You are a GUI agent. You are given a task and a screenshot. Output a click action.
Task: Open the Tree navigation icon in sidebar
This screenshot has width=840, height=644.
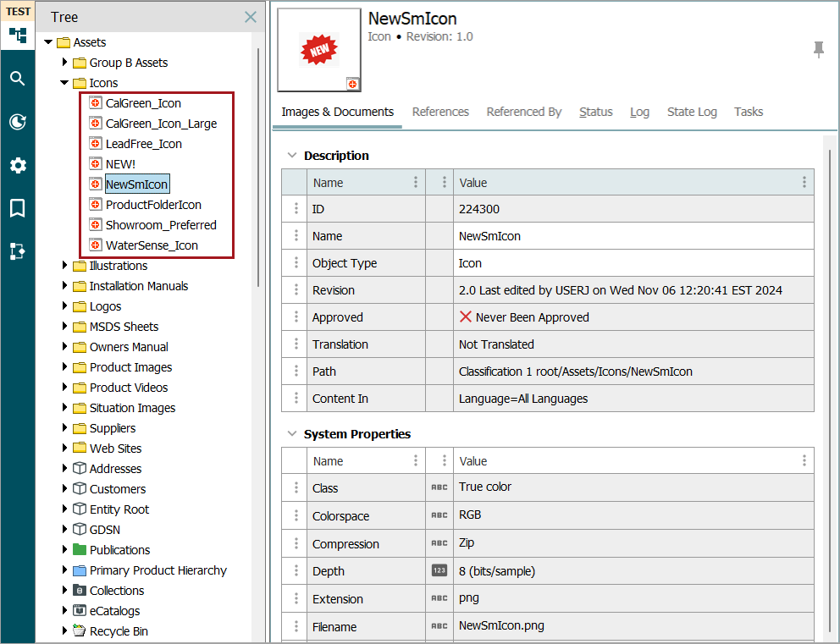click(18, 36)
